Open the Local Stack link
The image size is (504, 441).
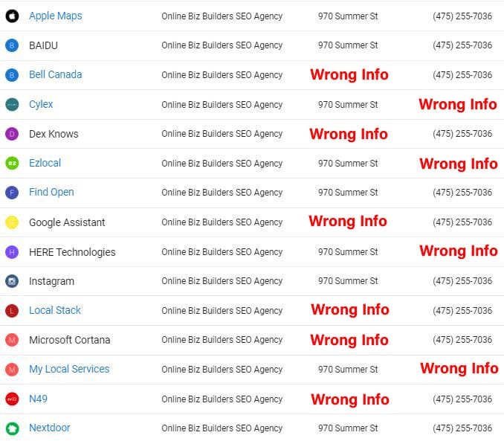pyautogui.click(x=55, y=310)
